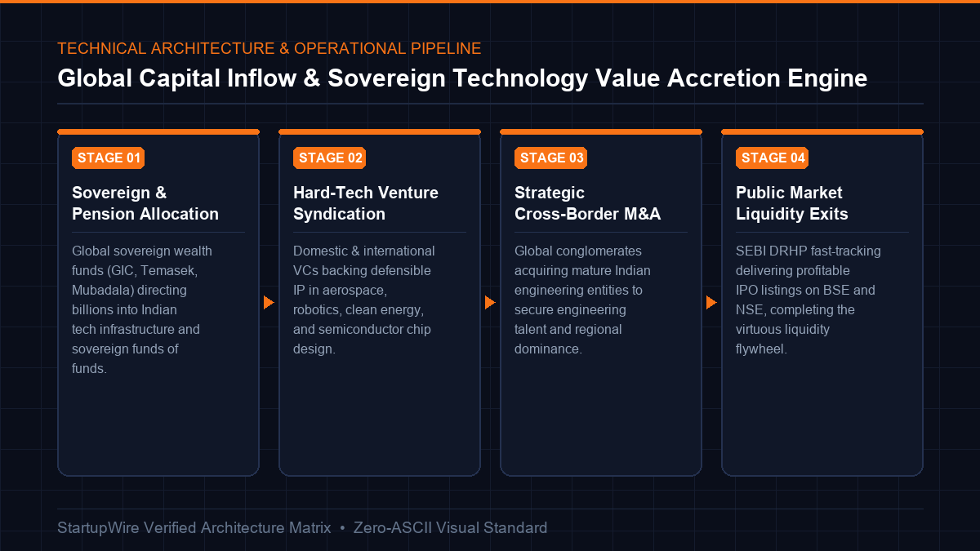Click the Public Market Liquidity Exits heading

792,203
